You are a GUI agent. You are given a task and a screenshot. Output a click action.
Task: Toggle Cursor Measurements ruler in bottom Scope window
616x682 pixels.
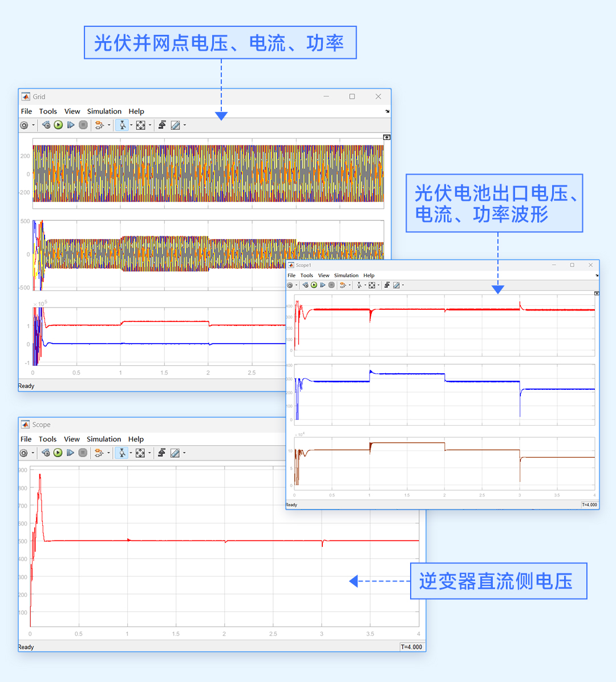coord(175,453)
